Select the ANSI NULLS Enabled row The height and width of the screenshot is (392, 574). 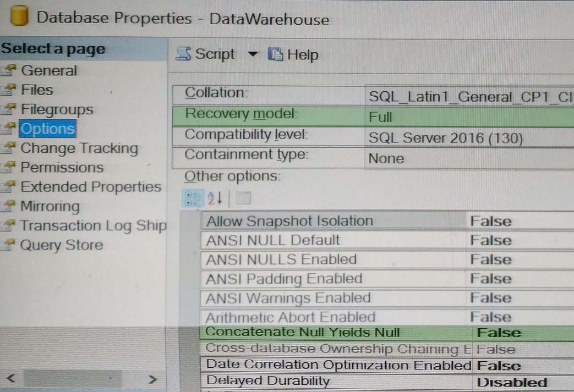pyautogui.click(x=387, y=260)
